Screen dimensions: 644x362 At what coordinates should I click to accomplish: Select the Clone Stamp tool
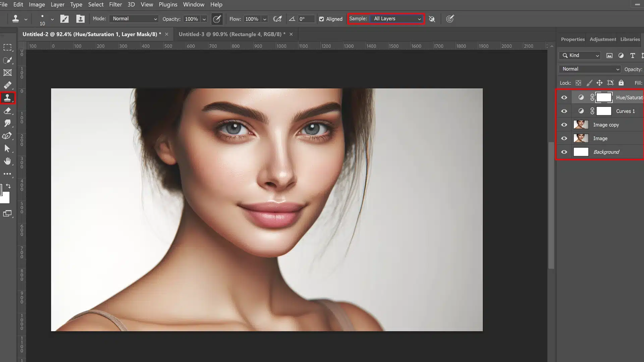click(7, 98)
